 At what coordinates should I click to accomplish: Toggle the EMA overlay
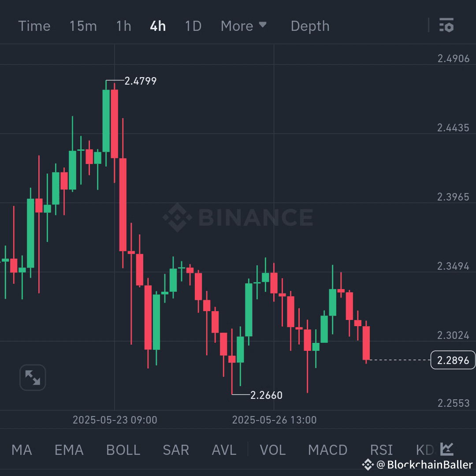(69, 450)
